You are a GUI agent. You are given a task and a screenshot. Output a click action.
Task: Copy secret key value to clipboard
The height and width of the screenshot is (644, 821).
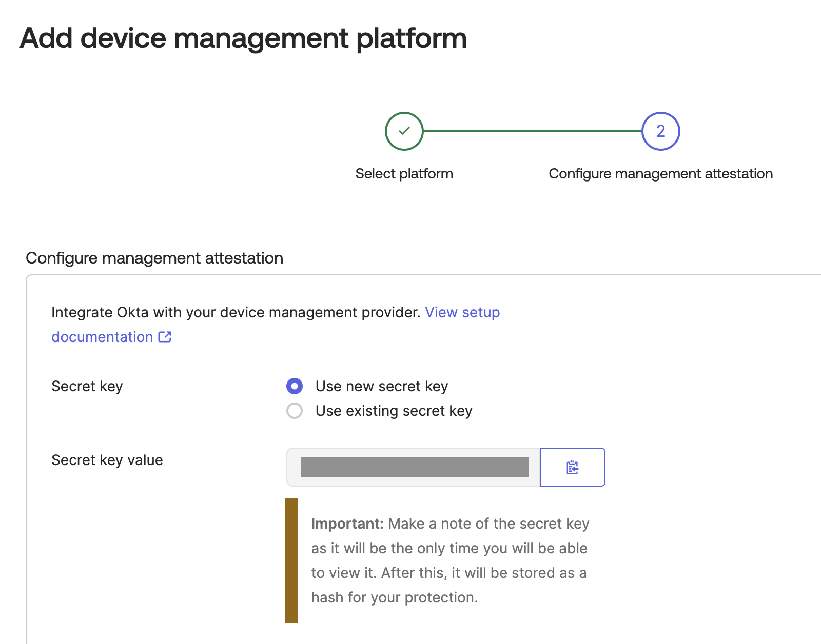pos(572,467)
